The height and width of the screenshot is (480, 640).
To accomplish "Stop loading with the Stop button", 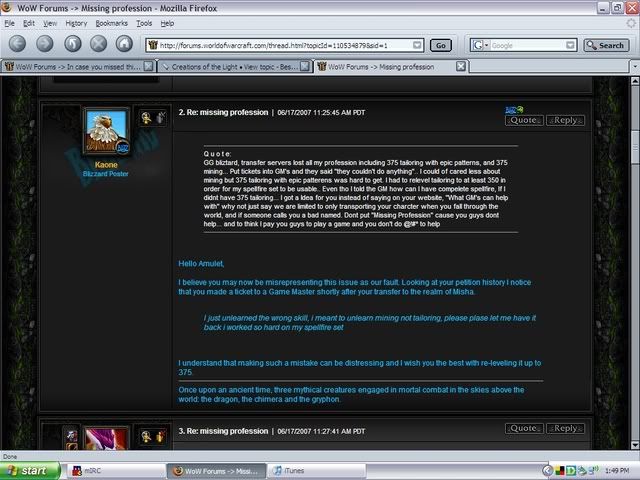I will pos(98,43).
